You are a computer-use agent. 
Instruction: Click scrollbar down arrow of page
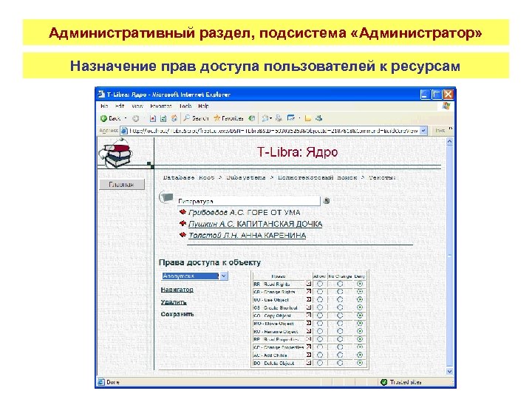click(x=449, y=371)
